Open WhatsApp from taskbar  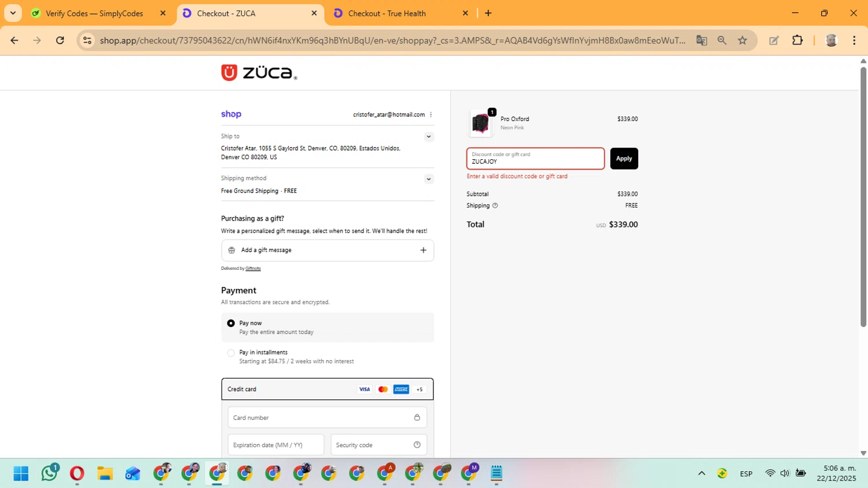click(49, 474)
